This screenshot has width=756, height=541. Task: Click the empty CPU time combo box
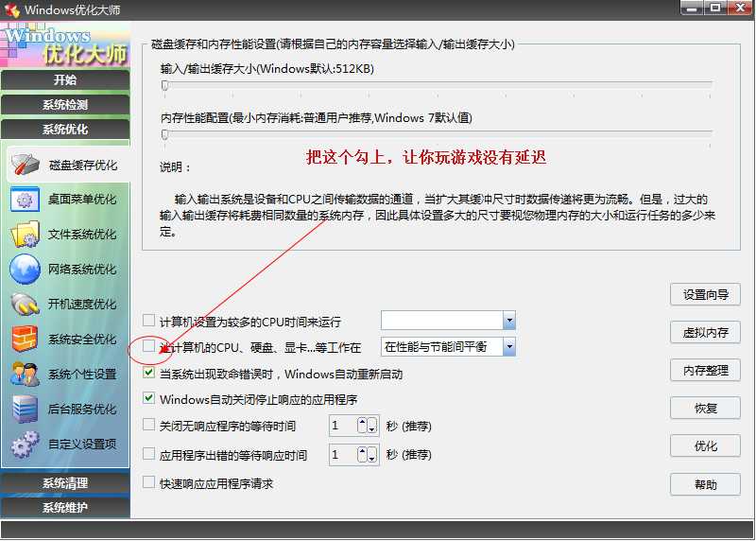tap(448, 320)
